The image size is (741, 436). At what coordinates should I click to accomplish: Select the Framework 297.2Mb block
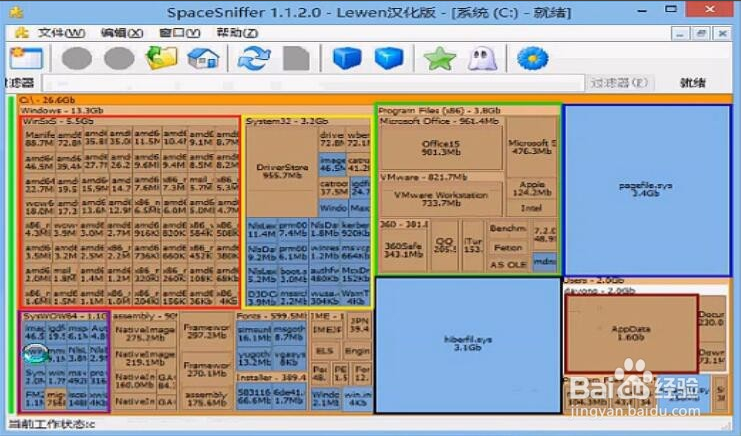click(207, 331)
